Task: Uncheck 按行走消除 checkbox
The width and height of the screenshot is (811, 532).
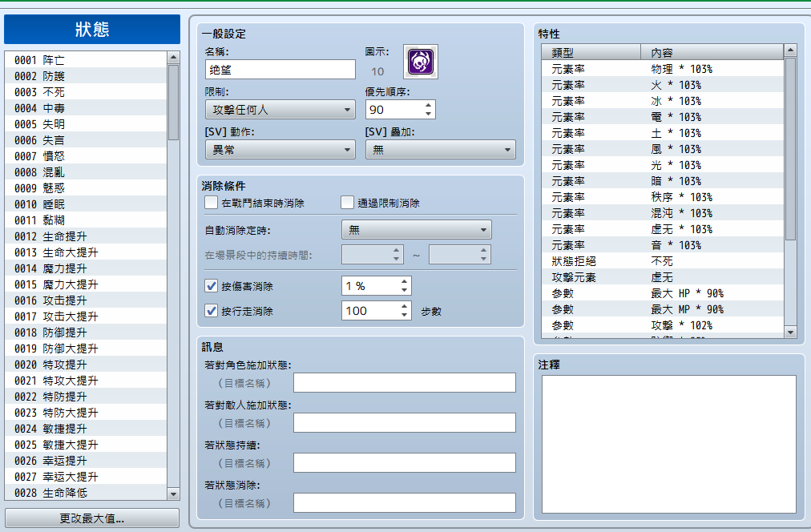Action: [x=211, y=311]
